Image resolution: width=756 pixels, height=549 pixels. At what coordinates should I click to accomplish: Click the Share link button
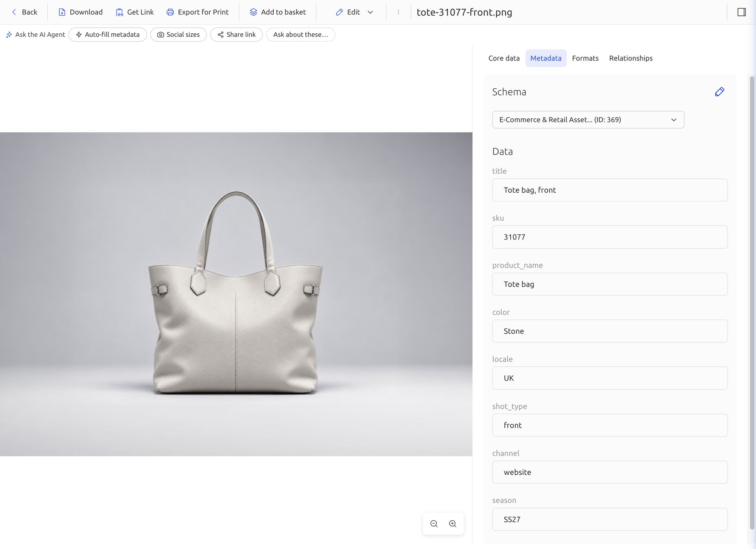pos(237,34)
